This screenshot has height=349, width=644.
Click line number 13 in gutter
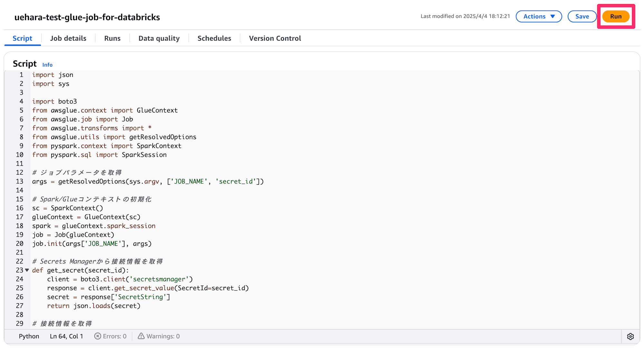pyautogui.click(x=20, y=181)
